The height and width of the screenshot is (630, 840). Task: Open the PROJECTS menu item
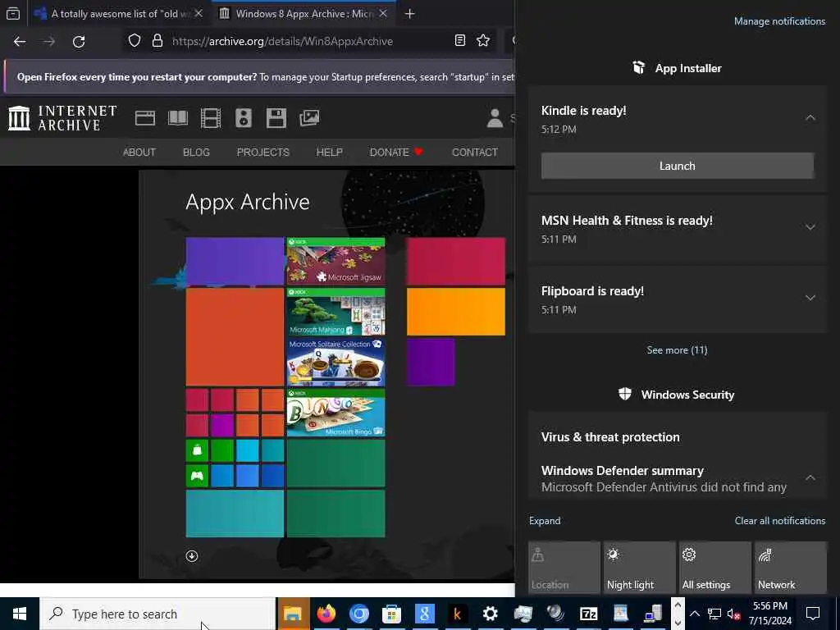coord(263,152)
